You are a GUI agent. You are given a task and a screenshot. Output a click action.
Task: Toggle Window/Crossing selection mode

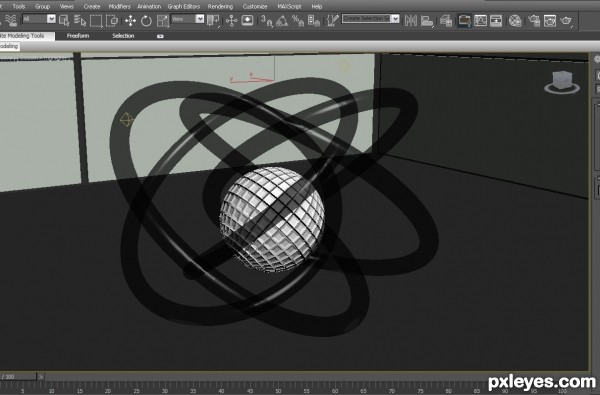[112, 20]
